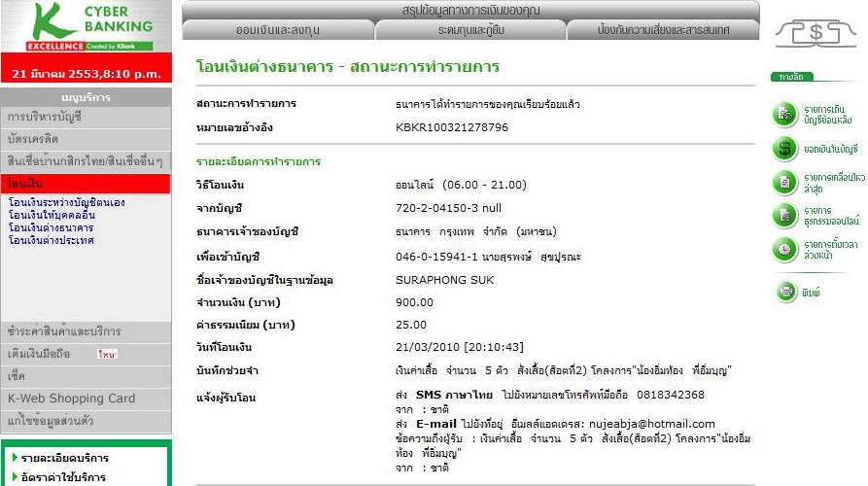Click the past account statement icon
The width and height of the screenshot is (868, 486).
[785, 115]
